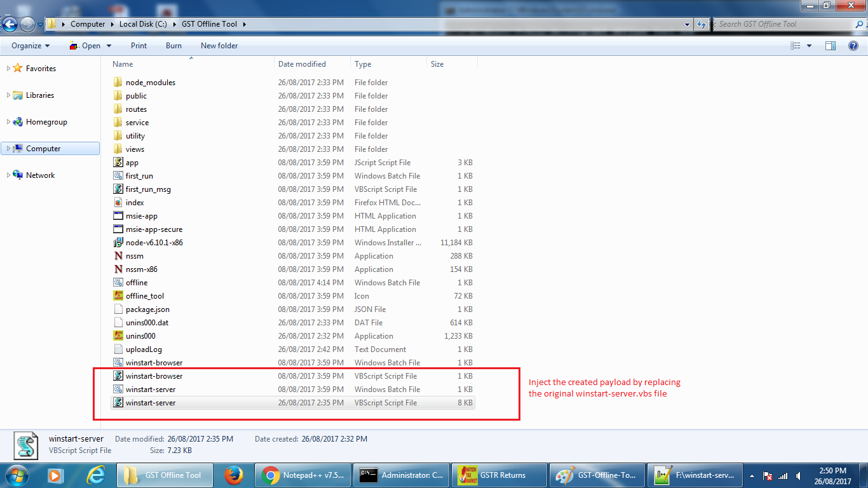This screenshot has height=488, width=868.
Task: Click the Explorer back navigation button
Action: tap(10, 24)
